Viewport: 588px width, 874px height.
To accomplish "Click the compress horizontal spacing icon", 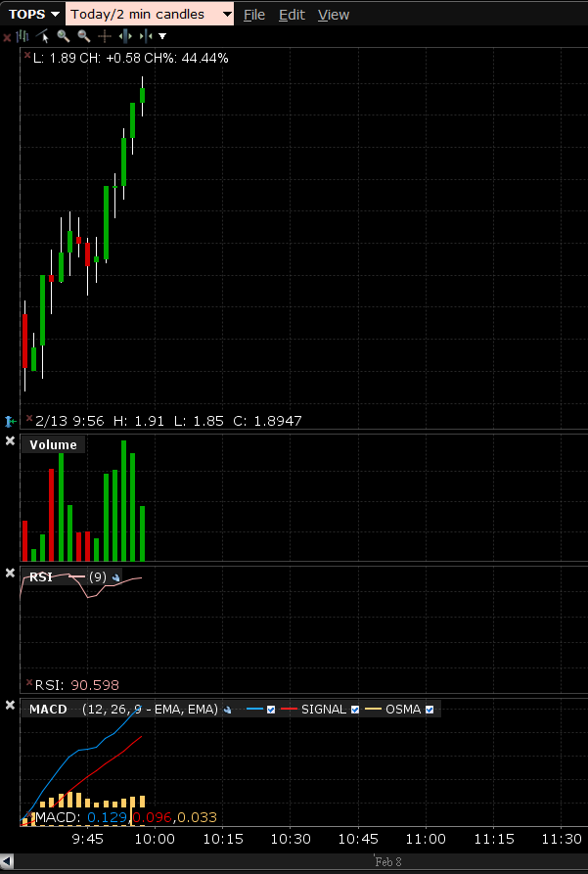I will (146, 36).
